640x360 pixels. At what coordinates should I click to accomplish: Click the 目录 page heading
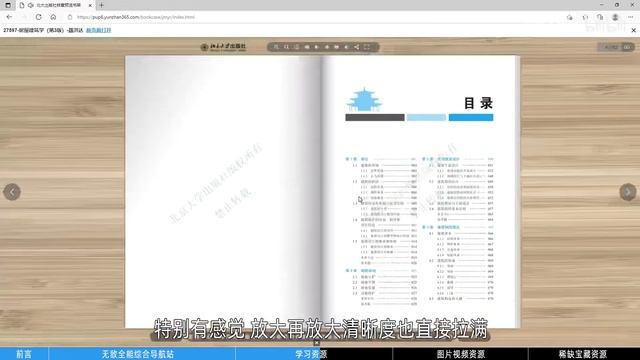[478, 103]
